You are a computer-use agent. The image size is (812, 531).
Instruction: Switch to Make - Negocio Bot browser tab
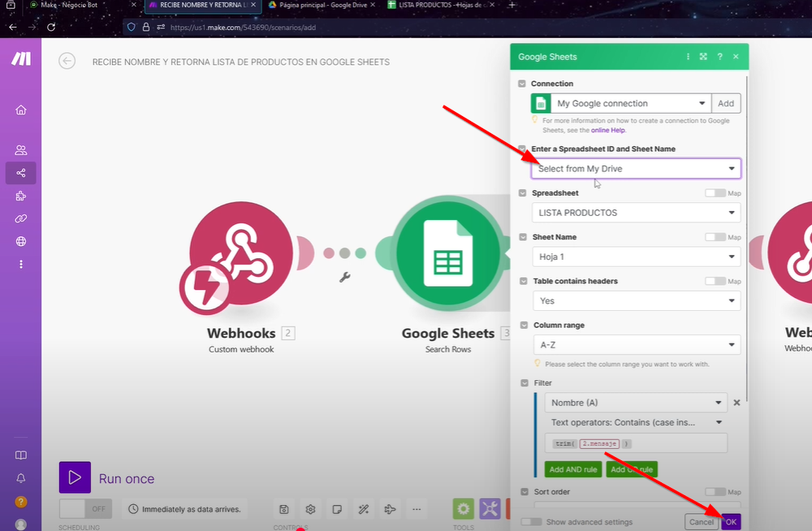pyautogui.click(x=84, y=5)
